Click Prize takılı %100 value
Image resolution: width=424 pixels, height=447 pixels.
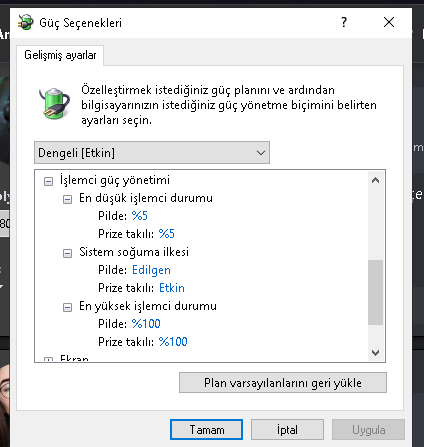coord(173,342)
